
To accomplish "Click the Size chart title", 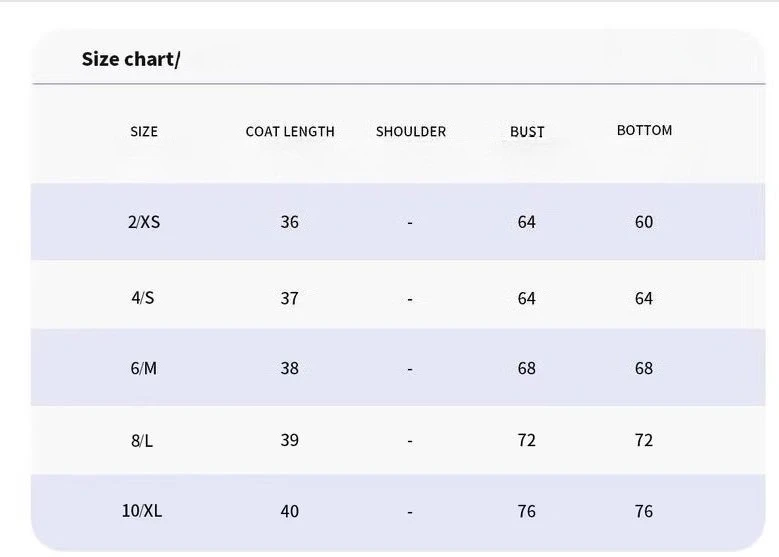I will [x=131, y=59].
